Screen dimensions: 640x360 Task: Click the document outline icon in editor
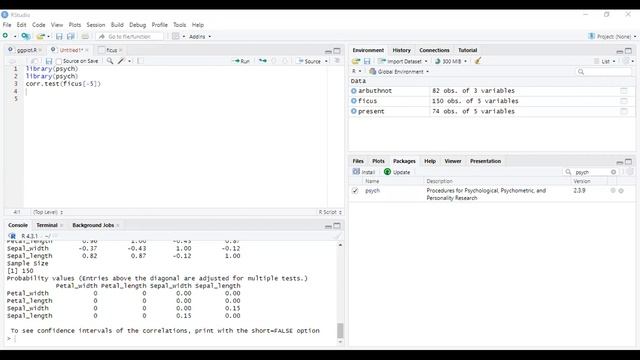(337, 61)
